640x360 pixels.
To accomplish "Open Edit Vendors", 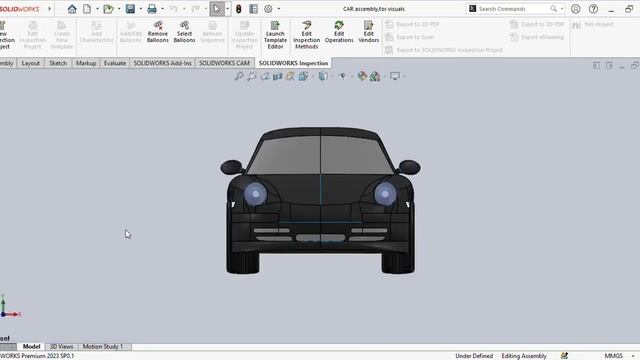I will 369,32.
